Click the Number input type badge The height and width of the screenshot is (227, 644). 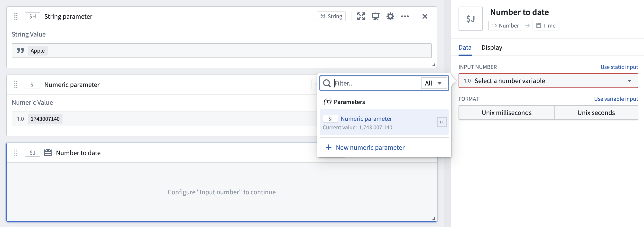tap(505, 26)
